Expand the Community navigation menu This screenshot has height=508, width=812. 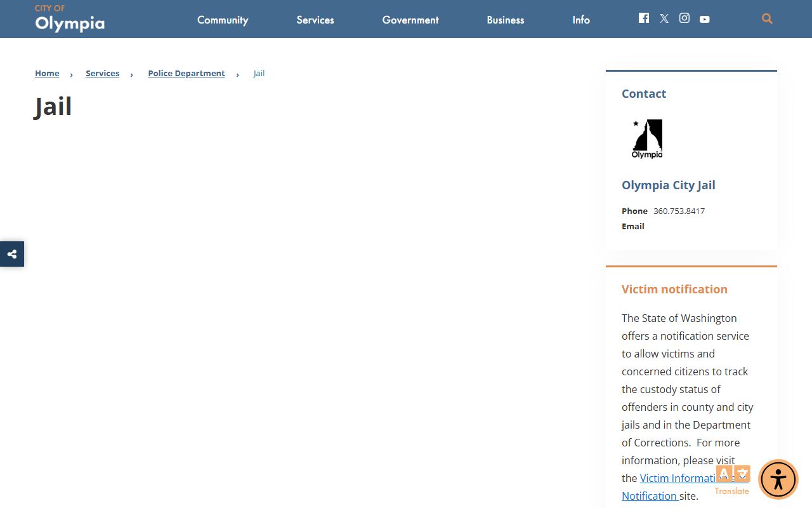pos(223,20)
